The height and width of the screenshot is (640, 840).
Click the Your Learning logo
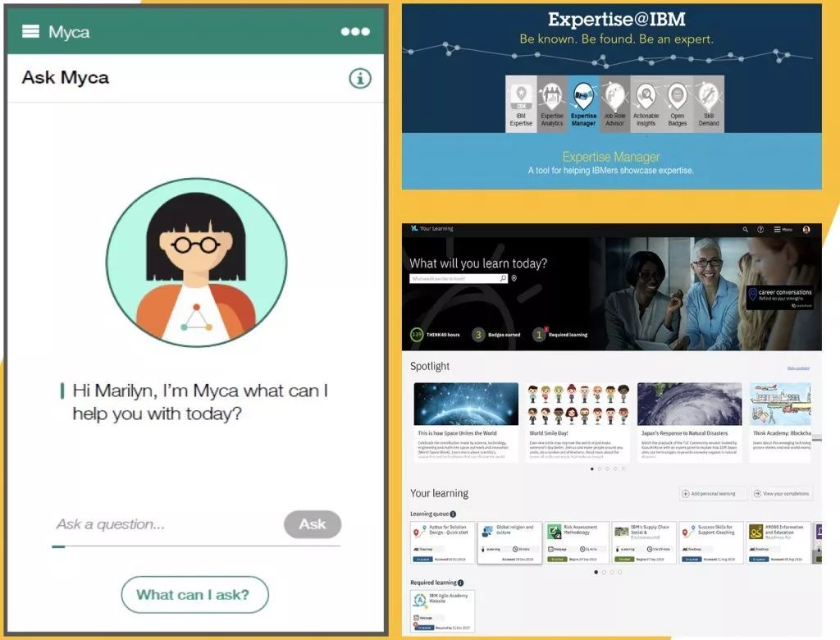(431, 228)
